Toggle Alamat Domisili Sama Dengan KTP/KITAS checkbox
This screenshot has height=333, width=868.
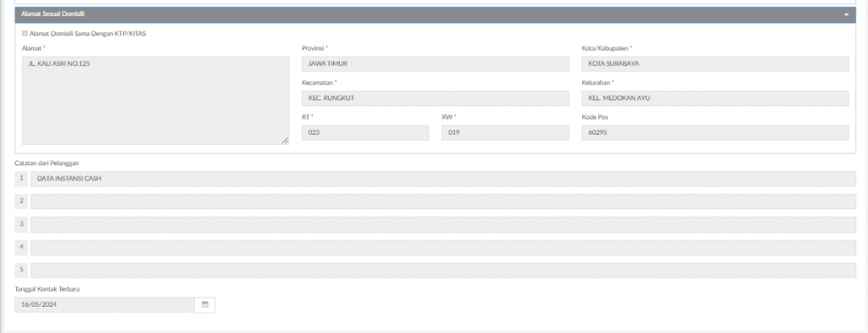25,33
